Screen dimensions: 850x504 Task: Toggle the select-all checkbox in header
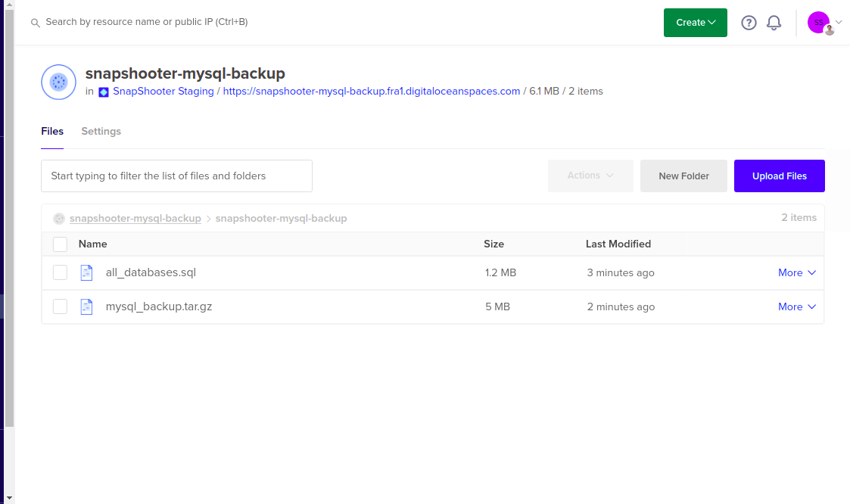tap(60, 244)
